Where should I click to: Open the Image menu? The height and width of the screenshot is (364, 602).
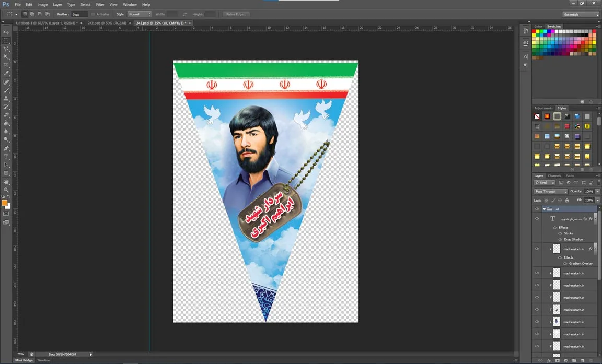(x=42, y=5)
